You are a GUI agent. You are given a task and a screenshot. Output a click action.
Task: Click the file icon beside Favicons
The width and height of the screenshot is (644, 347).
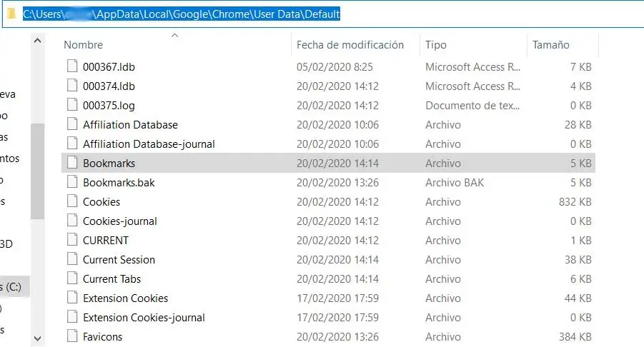click(x=71, y=336)
